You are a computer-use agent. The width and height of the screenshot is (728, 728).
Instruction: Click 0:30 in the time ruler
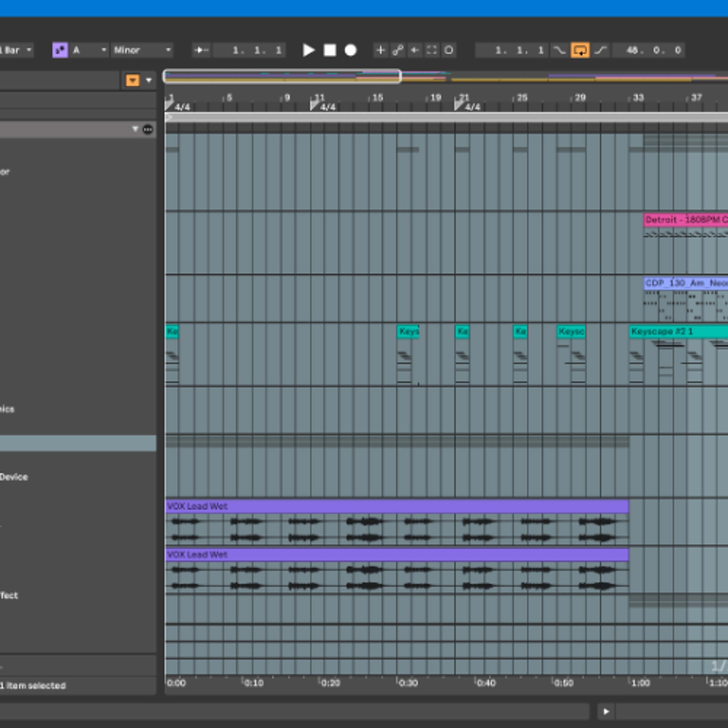(x=408, y=683)
